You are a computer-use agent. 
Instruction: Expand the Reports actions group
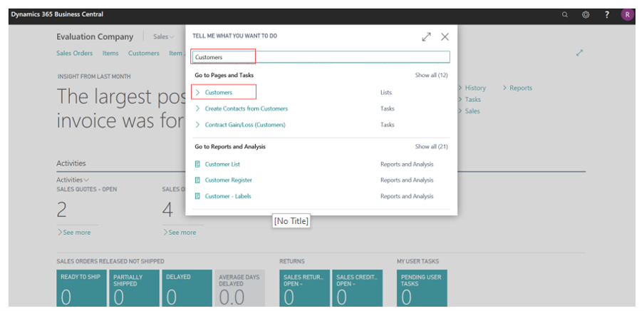click(517, 88)
